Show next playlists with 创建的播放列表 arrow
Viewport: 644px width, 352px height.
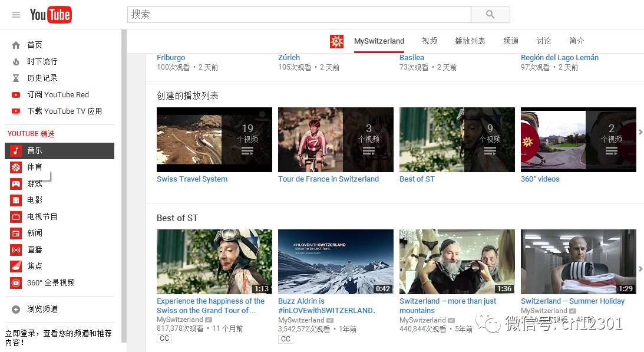pos(640,132)
